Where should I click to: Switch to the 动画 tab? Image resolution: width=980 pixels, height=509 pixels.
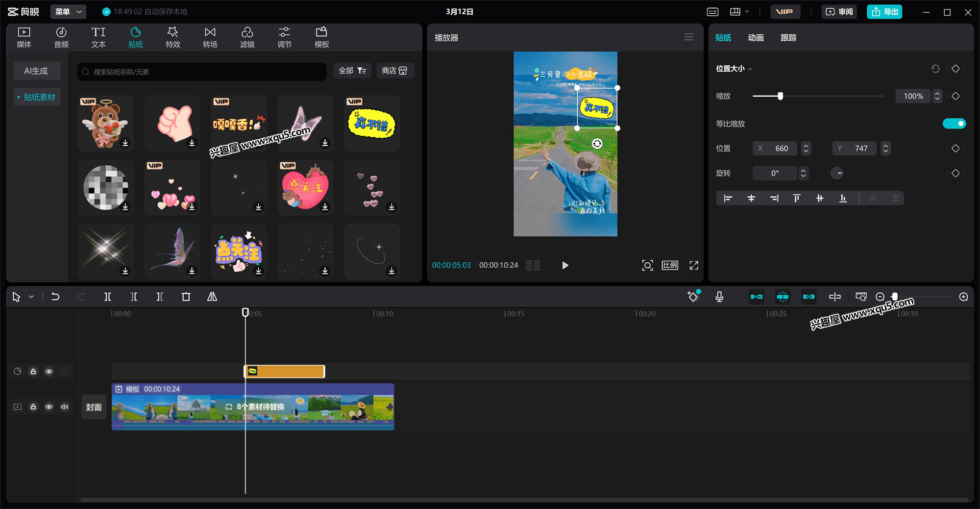point(756,38)
